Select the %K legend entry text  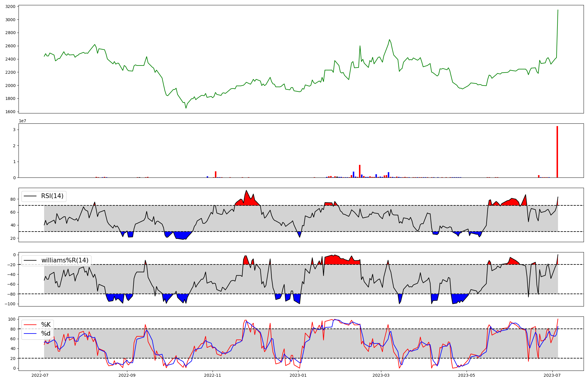pos(46,325)
